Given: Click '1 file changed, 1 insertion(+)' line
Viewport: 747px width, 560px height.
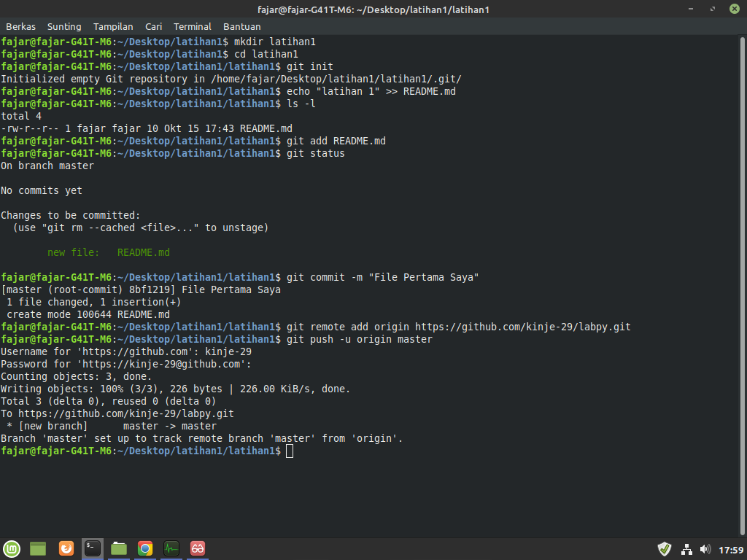Looking at the screenshot, I should coord(94,303).
